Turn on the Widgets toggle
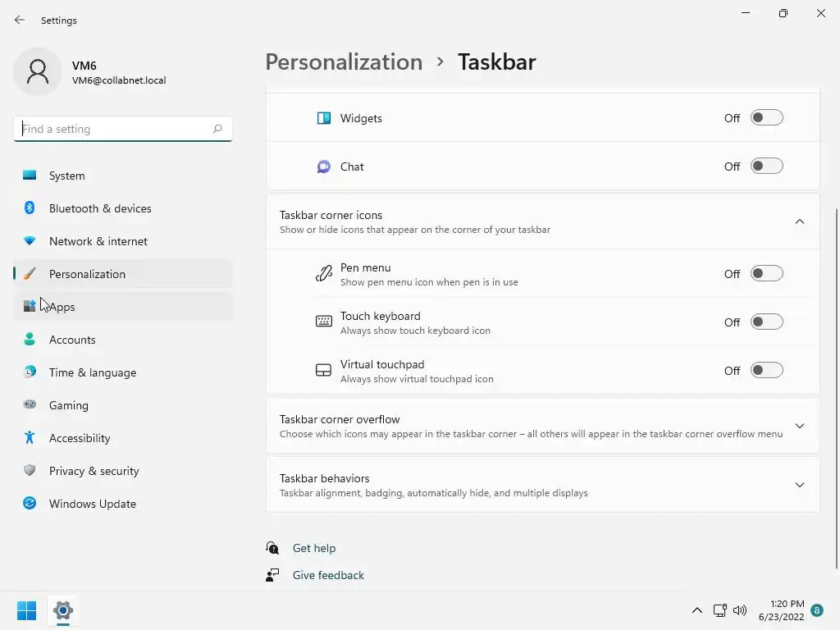Screen dimensions: 840x630 click(767, 118)
